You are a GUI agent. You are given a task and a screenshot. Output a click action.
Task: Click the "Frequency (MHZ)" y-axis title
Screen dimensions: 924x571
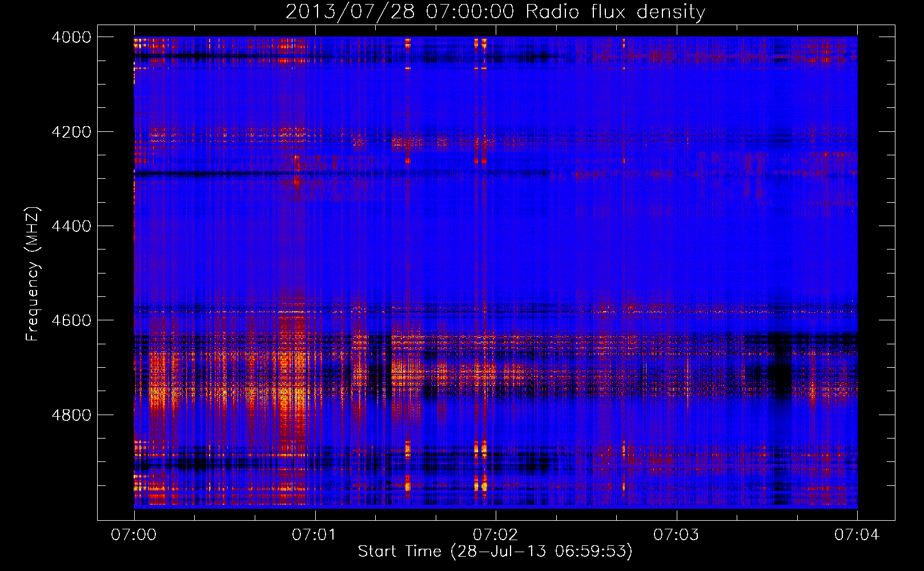point(33,274)
